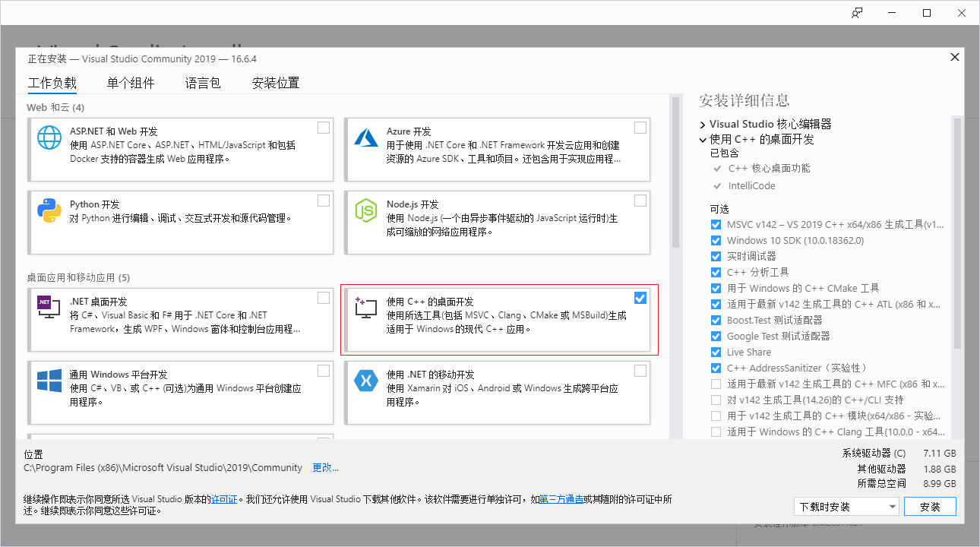Switch to the 安装位置 tab
The image size is (980, 547).
276,84
